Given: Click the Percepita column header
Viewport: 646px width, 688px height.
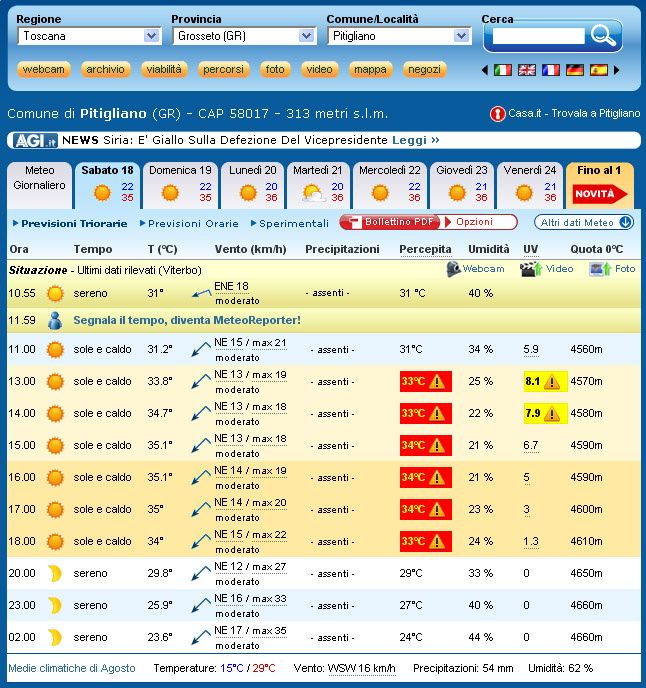Looking at the screenshot, I should (x=425, y=249).
